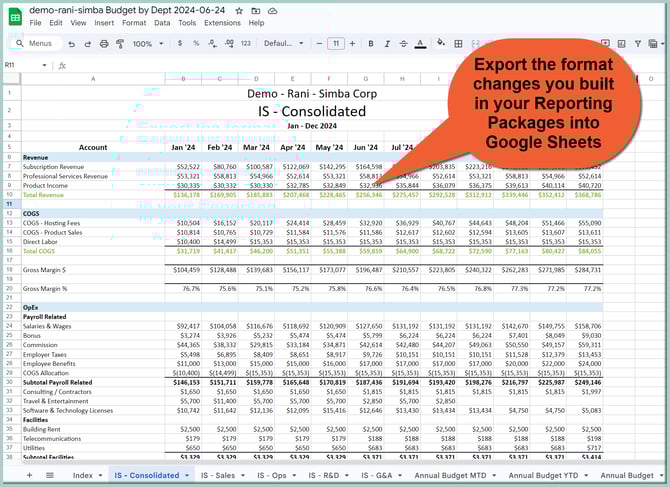Click the Undo arrow in the toolbar

click(x=71, y=44)
